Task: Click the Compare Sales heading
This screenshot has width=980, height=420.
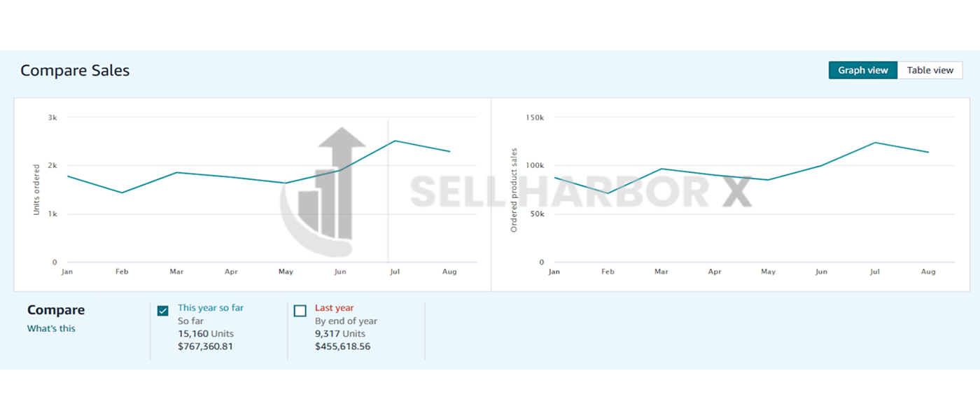Action: point(75,70)
